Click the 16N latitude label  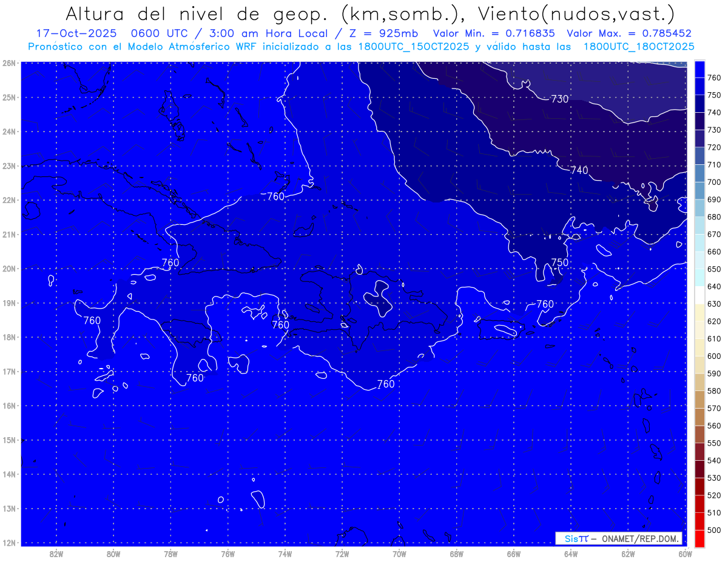(9, 406)
